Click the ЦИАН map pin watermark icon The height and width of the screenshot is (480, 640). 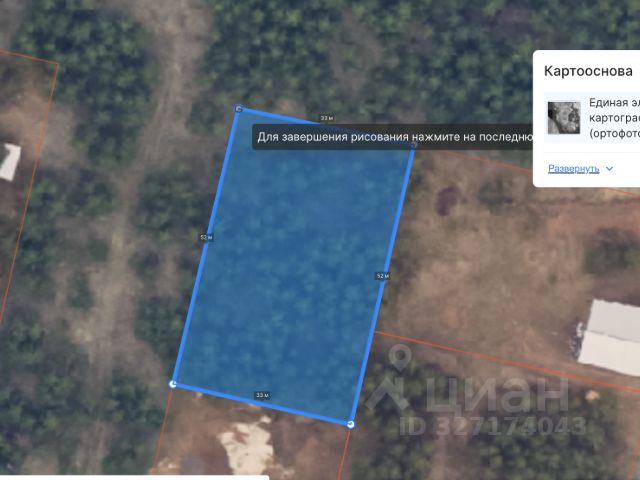click(x=400, y=358)
